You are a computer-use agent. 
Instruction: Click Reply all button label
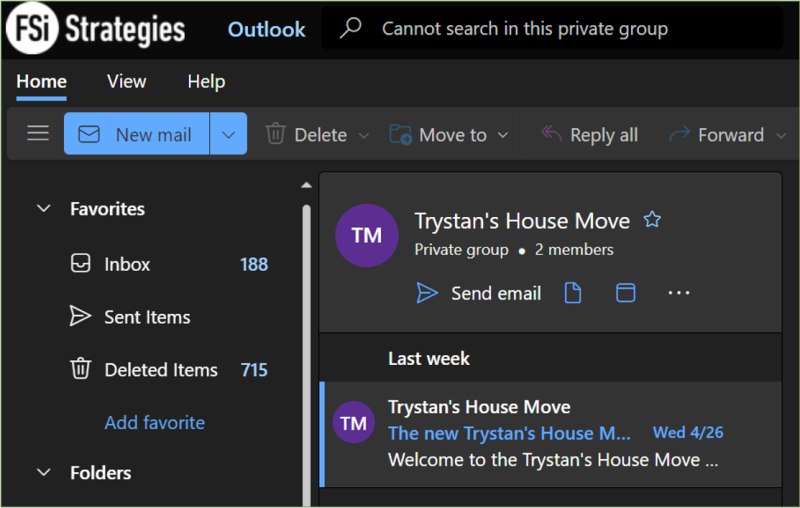click(x=604, y=135)
